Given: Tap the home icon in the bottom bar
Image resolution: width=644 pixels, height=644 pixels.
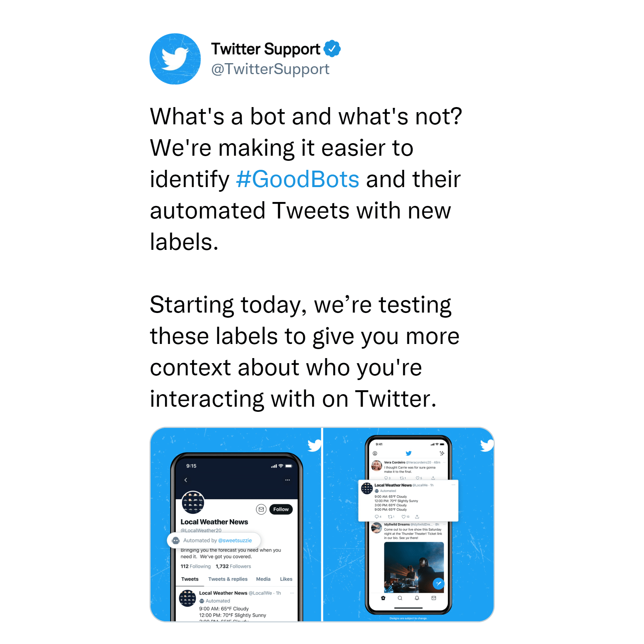Looking at the screenshot, I should click(x=383, y=598).
